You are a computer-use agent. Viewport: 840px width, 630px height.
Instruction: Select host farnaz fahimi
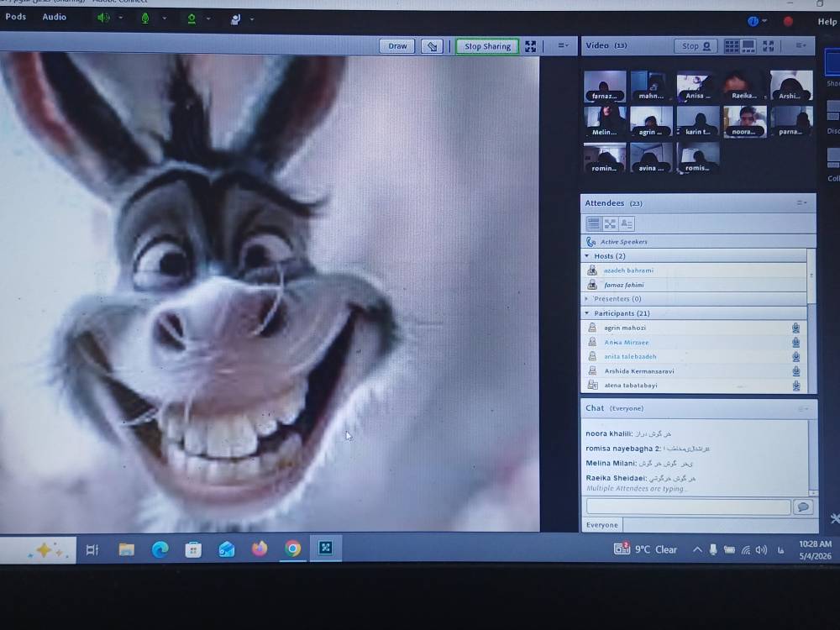pyautogui.click(x=695, y=285)
